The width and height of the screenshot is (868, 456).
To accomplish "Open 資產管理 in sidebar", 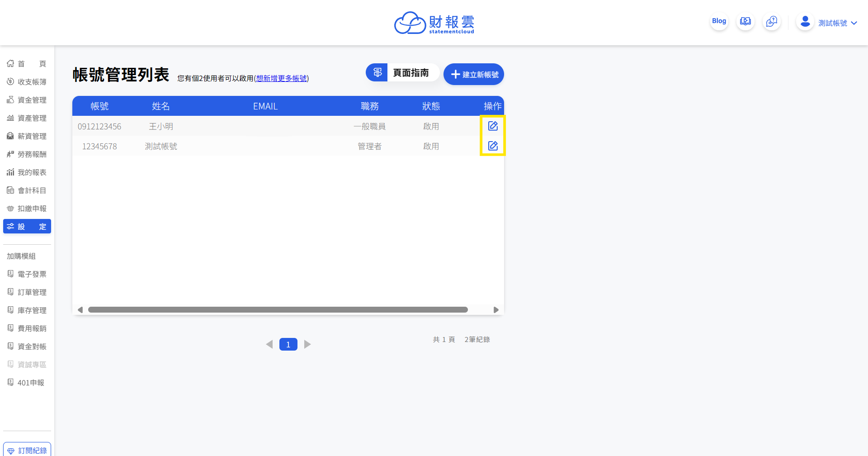I will point(27,118).
